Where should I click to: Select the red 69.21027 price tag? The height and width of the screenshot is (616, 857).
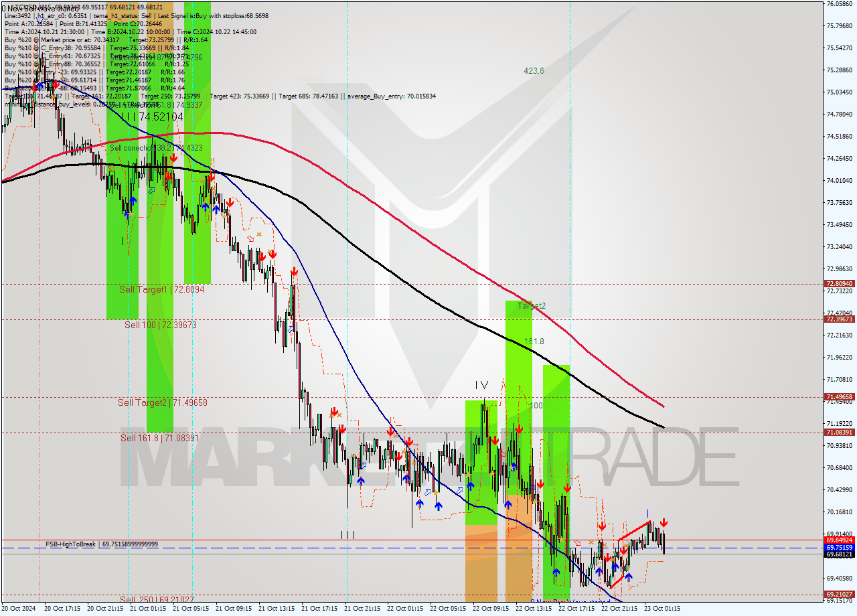[x=840, y=595]
